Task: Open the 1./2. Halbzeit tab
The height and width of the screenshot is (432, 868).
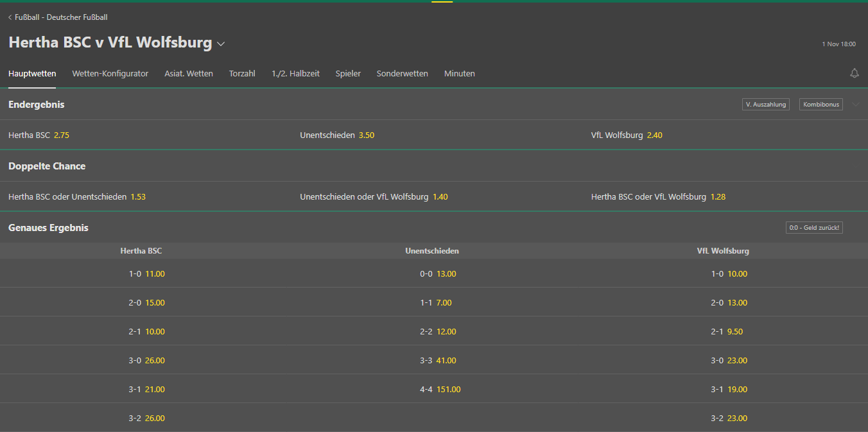Action: point(295,74)
